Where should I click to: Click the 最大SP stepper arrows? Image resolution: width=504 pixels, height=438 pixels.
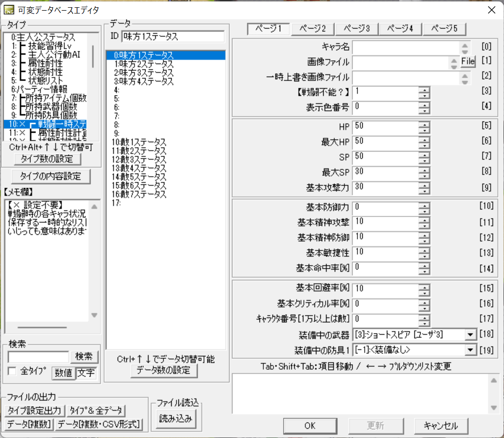coord(424,173)
